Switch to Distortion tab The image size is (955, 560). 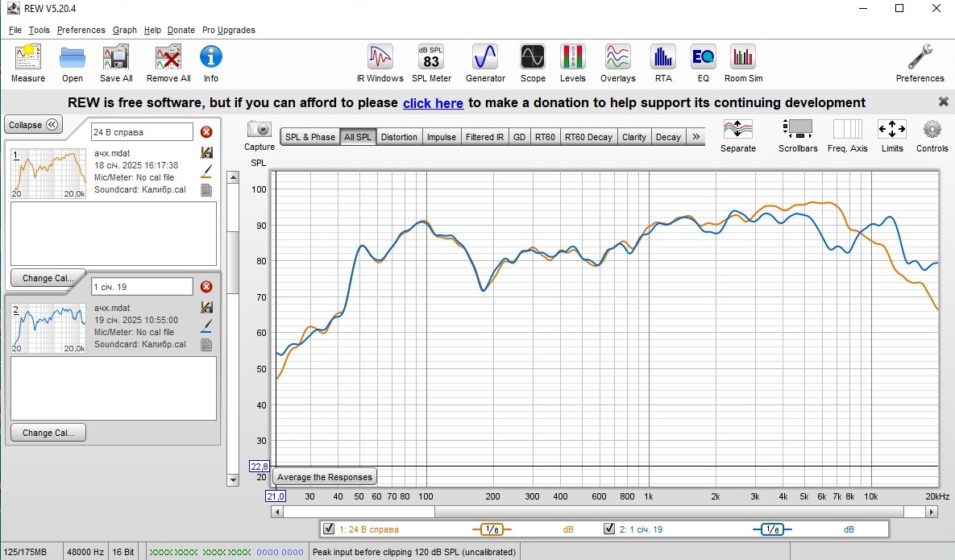pos(399,137)
